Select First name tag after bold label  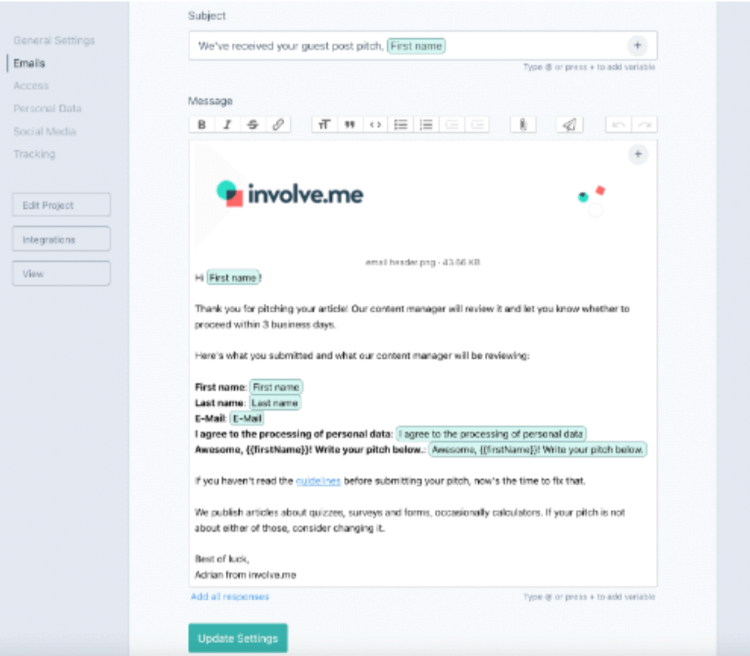point(276,387)
